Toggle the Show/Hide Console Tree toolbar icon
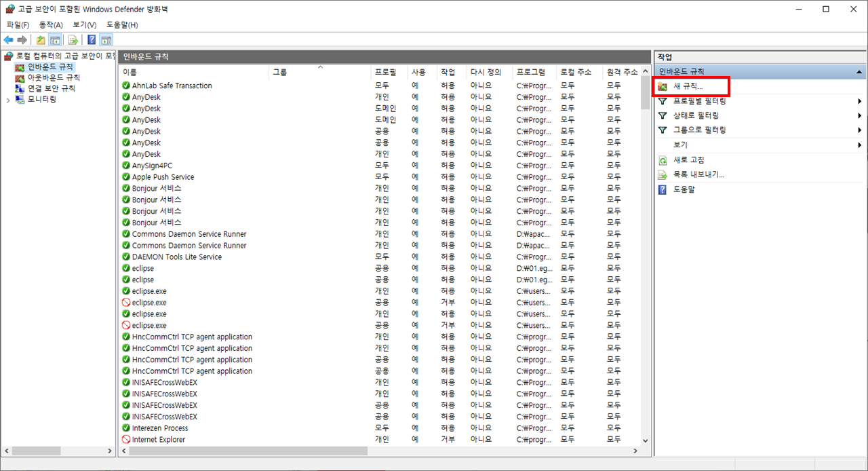Screen dimensions: 868x471 point(54,40)
